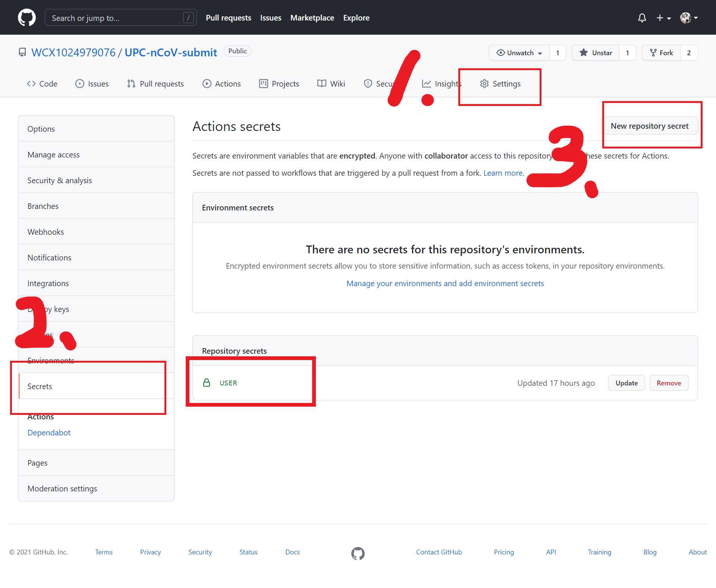Image resolution: width=716 pixels, height=588 pixels.
Task: Fork the repository
Action: point(661,53)
